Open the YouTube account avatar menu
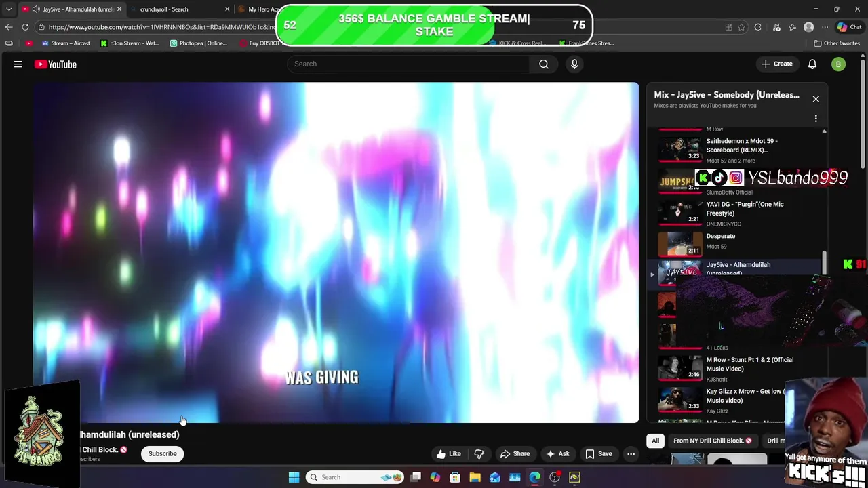The image size is (868, 488). (839, 64)
